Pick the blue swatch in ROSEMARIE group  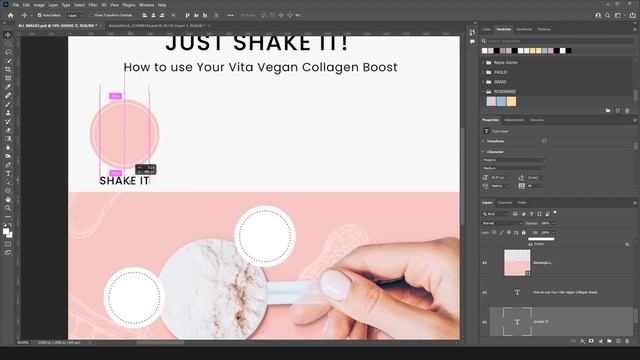tap(501, 101)
